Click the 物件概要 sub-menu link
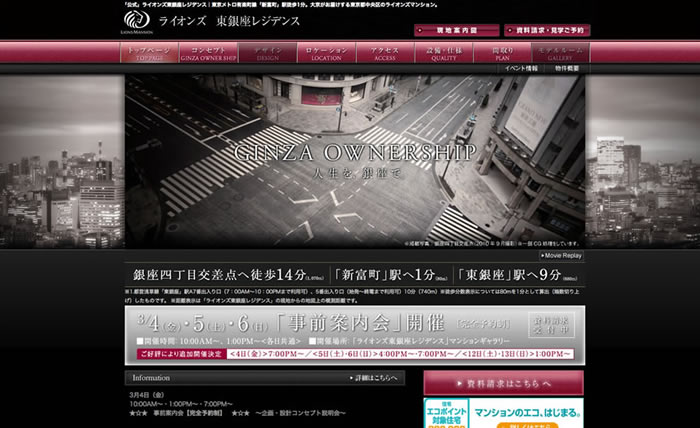The image size is (700, 428). [567, 68]
